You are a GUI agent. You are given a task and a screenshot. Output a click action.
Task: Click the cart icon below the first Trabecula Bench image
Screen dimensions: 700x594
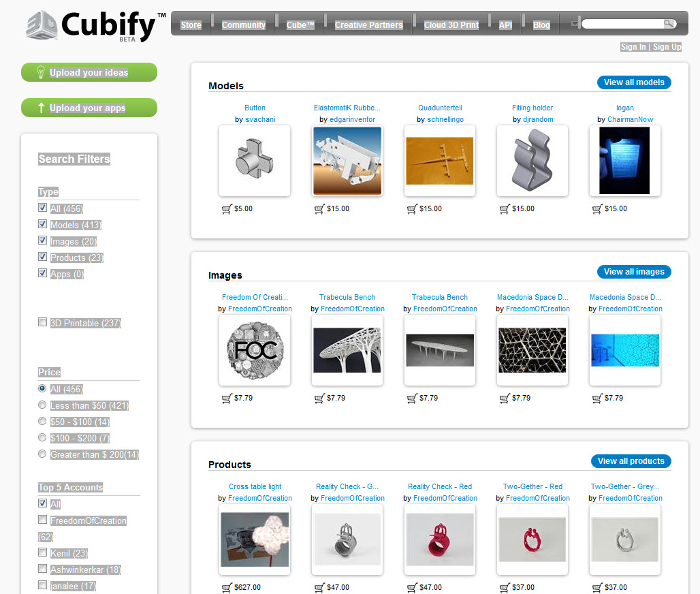(x=319, y=398)
